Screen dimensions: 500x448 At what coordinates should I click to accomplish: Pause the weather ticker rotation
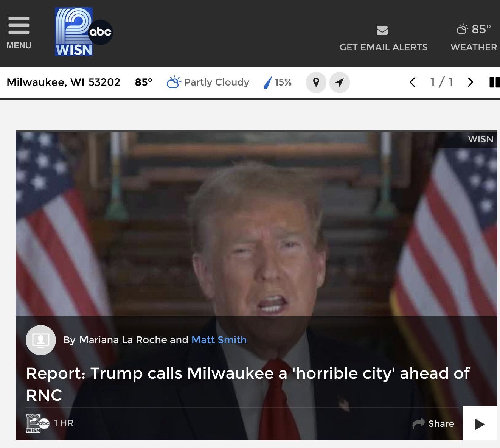494,82
